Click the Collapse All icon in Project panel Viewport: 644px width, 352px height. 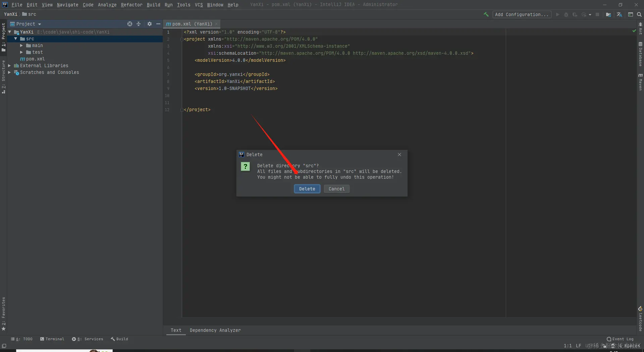(x=139, y=24)
